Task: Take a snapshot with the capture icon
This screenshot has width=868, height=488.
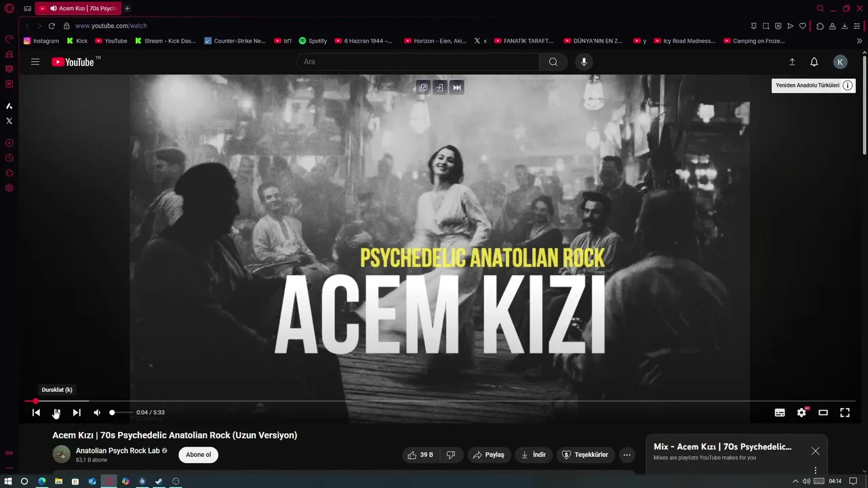Action: (766, 26)
